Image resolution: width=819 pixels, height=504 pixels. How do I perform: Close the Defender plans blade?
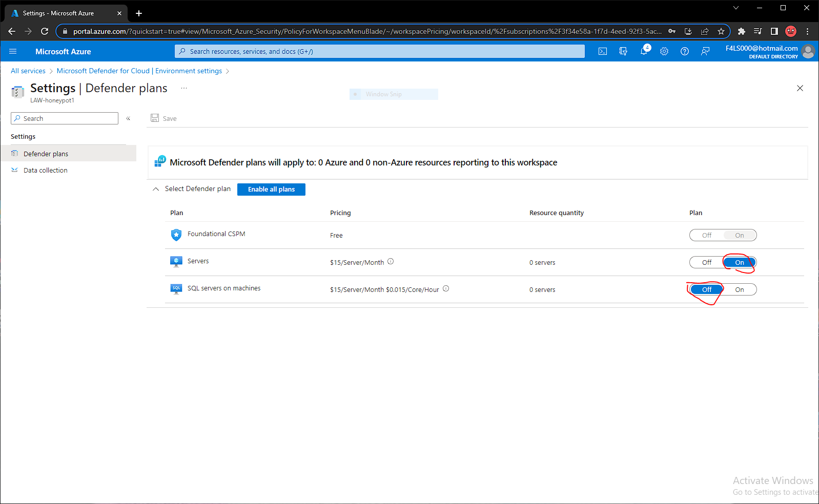click(x=800, y=88)
